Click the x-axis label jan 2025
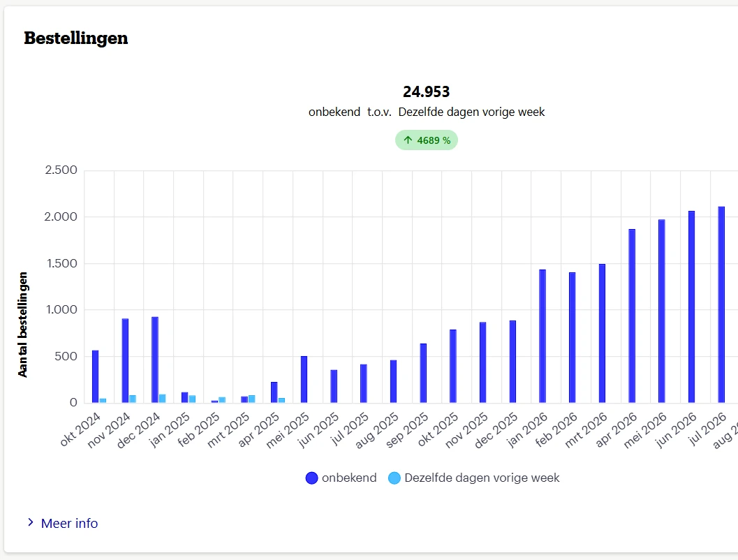 [170, 429]
